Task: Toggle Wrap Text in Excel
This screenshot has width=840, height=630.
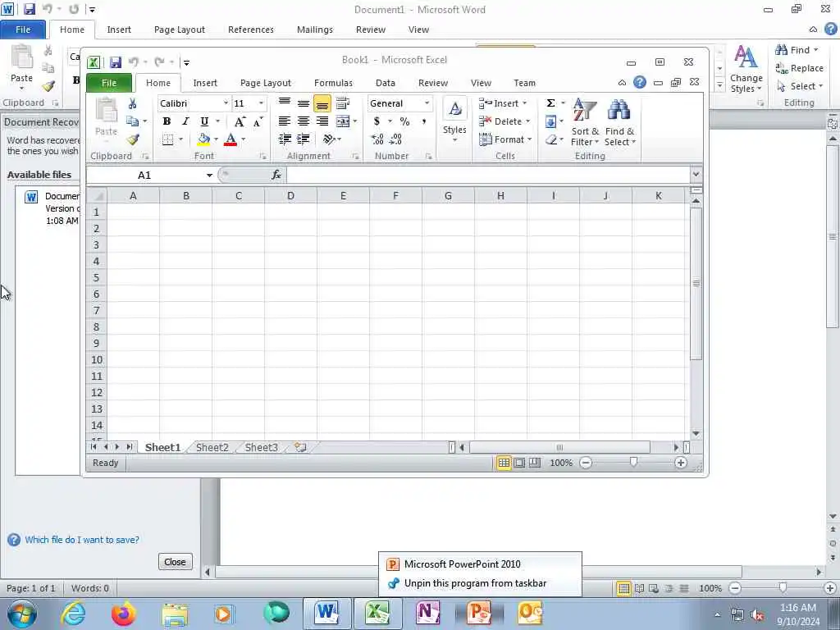Action: (x=343, y=103)
